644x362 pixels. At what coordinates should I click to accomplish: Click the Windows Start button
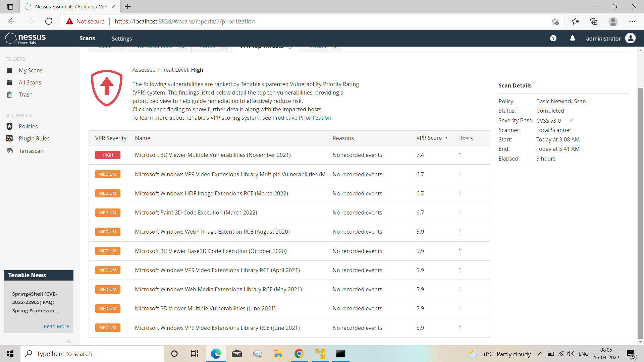pos(10,354)
